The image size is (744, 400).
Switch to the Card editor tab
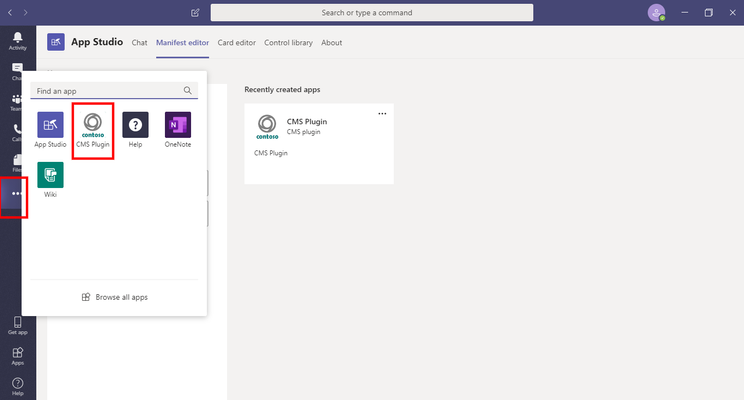(x=236, y=43)
